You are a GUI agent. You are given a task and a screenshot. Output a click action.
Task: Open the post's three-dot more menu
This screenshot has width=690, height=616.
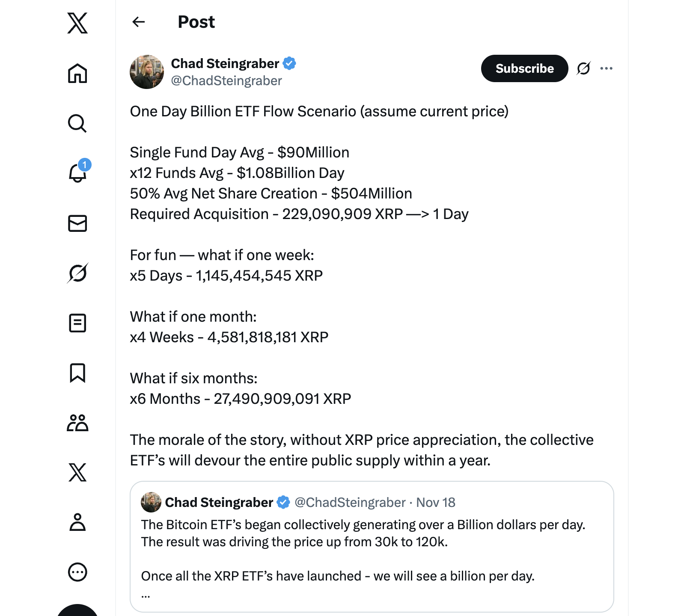pyautogui.click(x=606, y=68)
